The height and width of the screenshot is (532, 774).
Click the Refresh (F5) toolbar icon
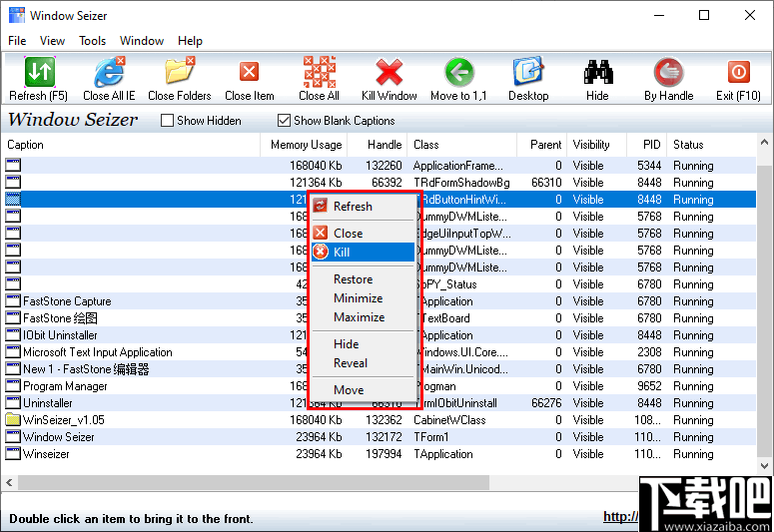[40, 72]
